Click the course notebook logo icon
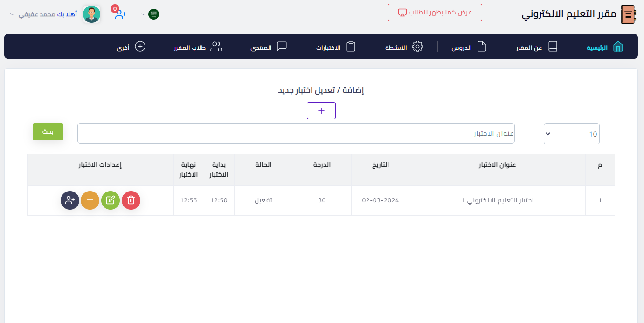The image size is (644, 323). (628, 14)
